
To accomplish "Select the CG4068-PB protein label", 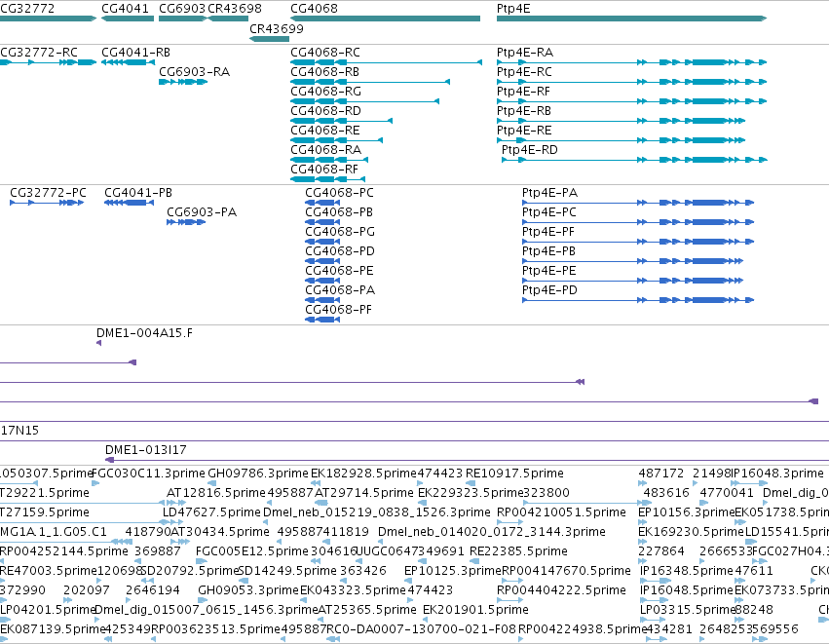I will (339, 212).
